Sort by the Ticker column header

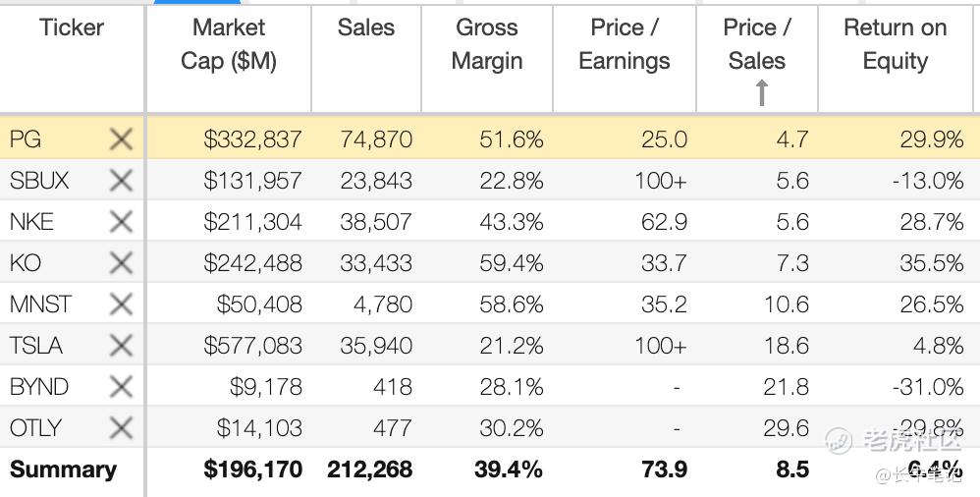pyautogui.click(x=72, y=28)
